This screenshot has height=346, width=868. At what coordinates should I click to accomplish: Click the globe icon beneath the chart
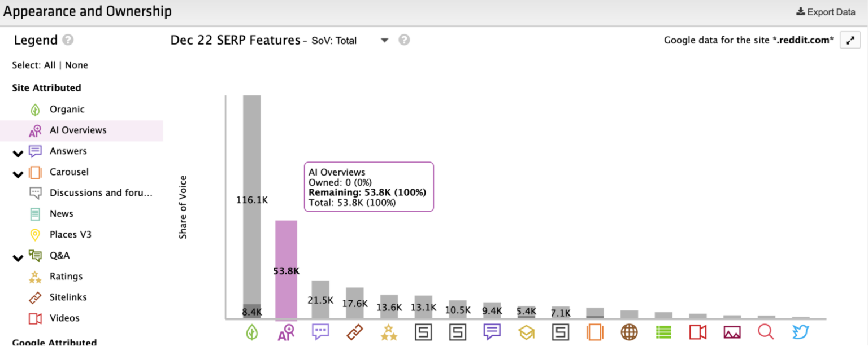629,332
